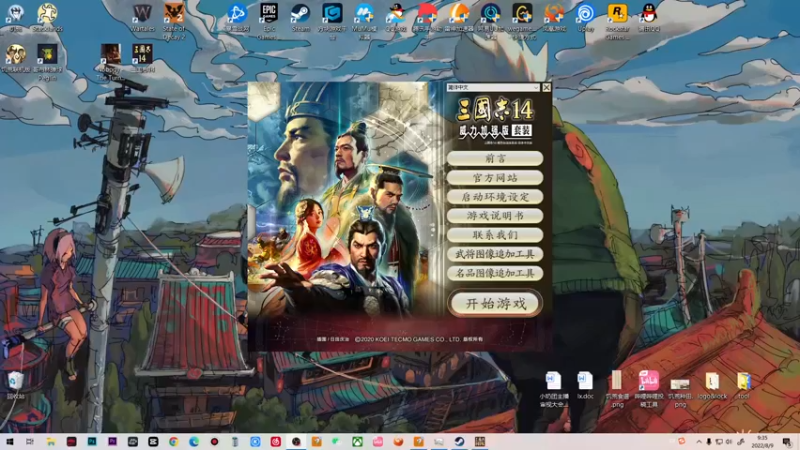Open Wartales desktop shortcut
The width and height of the screenshot is (800, 450).
pos(142,18)
